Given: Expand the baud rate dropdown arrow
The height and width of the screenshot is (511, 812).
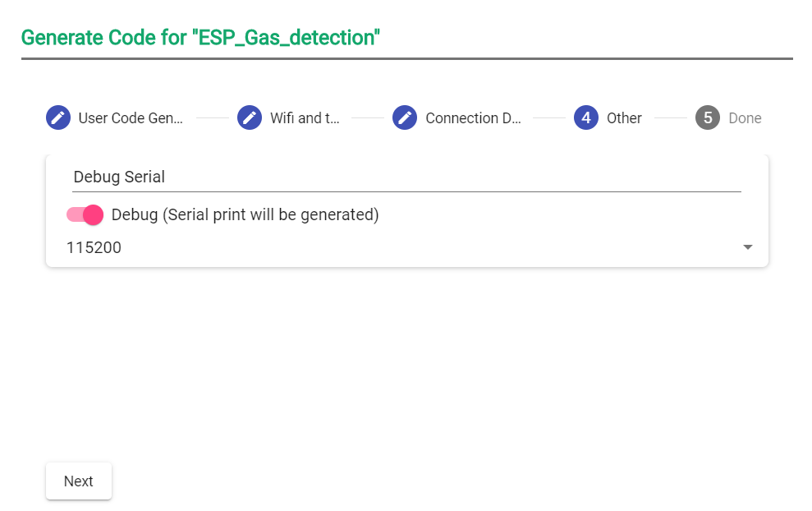Looking at the screenshot, I should (747, 247).
